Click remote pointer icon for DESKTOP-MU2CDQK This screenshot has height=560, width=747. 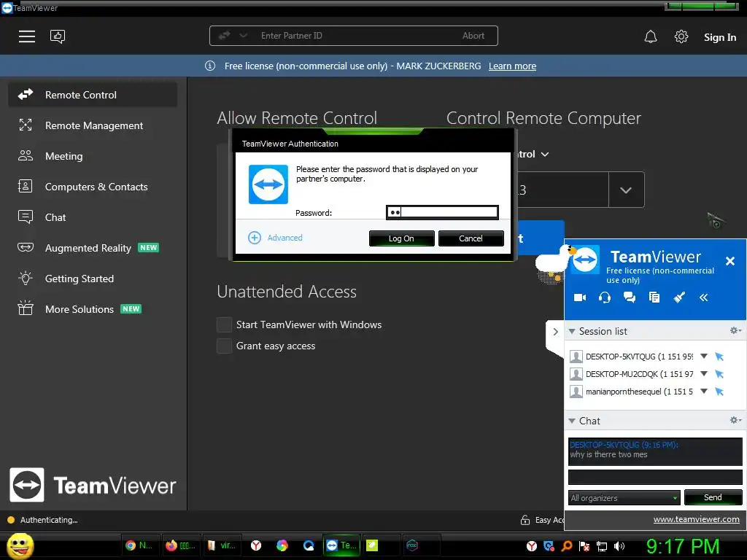(719, 374)
